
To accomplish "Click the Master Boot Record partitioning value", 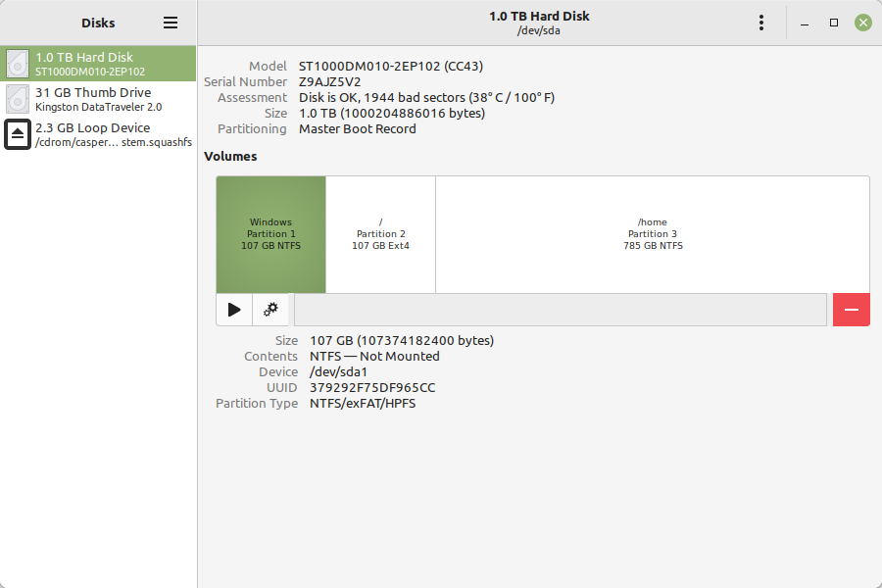I will (x=357, y=128).
